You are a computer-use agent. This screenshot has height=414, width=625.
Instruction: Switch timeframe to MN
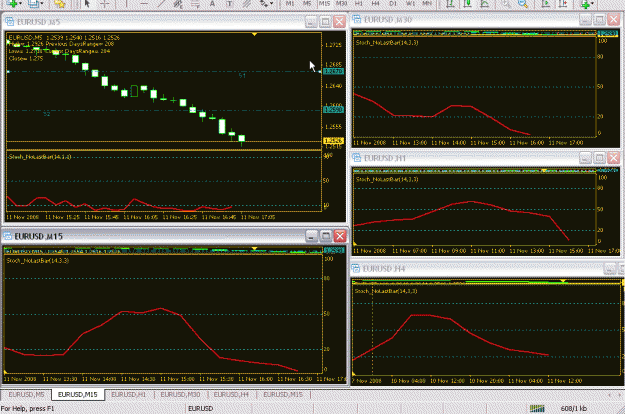pyautogui.click(x=427, y=4)
